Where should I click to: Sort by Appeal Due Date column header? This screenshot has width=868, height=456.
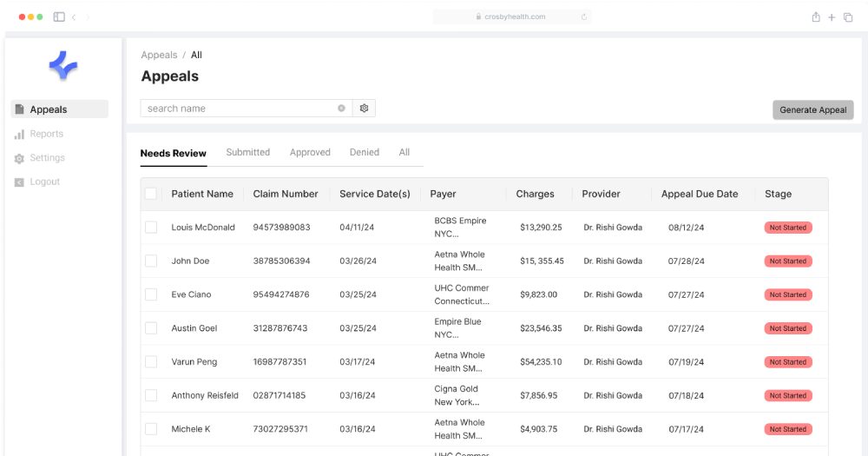(700, 194)
